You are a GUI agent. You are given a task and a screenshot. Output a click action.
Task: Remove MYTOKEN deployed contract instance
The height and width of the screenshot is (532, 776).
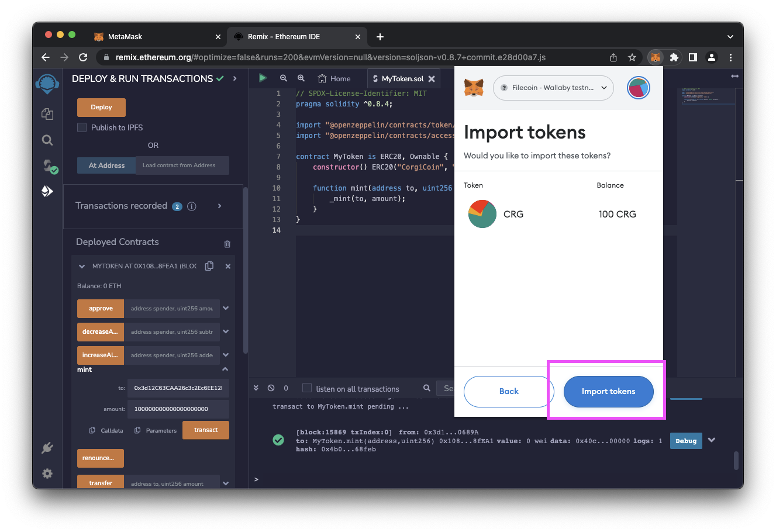[228, 266]
